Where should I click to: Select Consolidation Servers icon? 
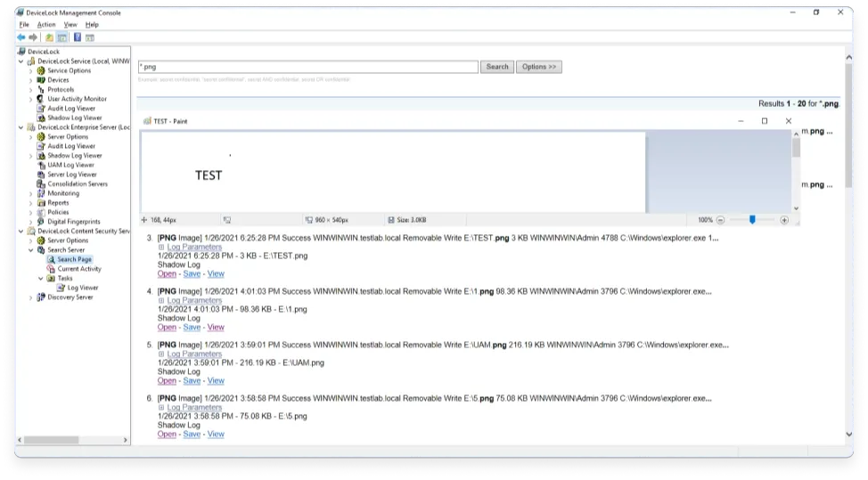coord(41,183)
